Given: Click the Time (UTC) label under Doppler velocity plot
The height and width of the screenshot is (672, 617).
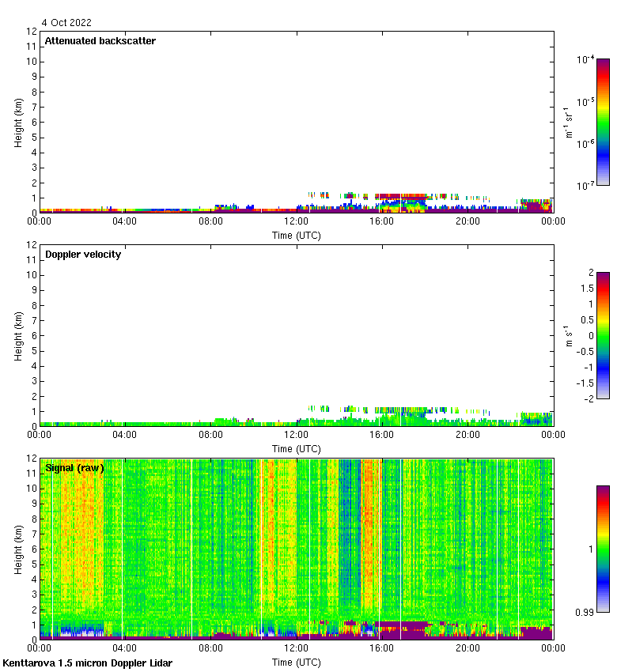Looking at the screenshot, I should tap(296, 449).
